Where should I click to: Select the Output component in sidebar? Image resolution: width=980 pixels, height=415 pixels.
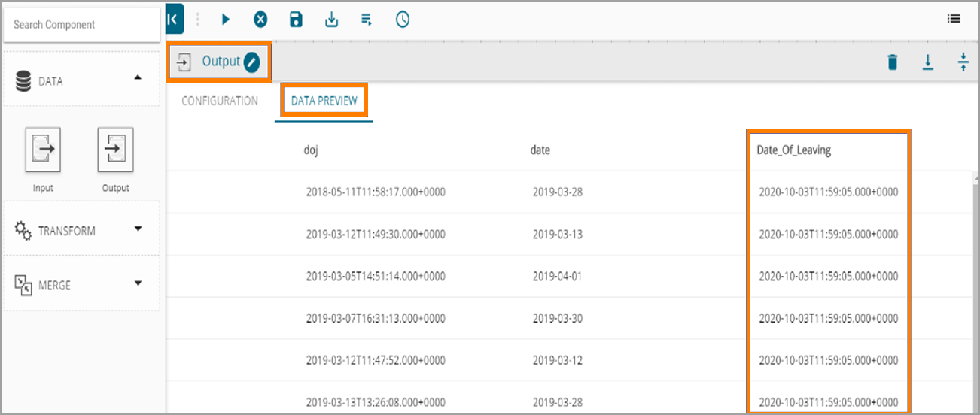click(x=115, y=151)
